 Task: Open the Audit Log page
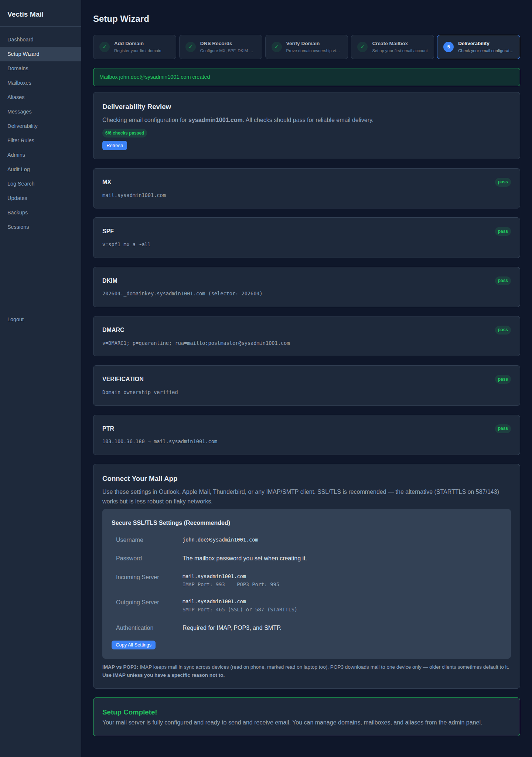click(40, 169)
